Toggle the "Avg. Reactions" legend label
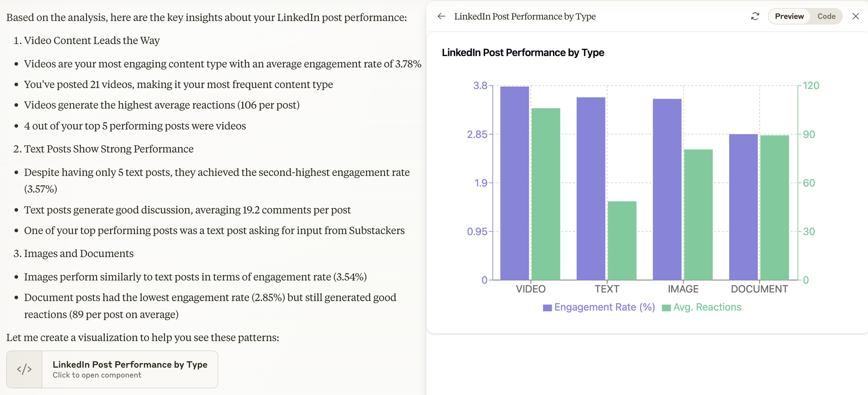 pos(707,307)
